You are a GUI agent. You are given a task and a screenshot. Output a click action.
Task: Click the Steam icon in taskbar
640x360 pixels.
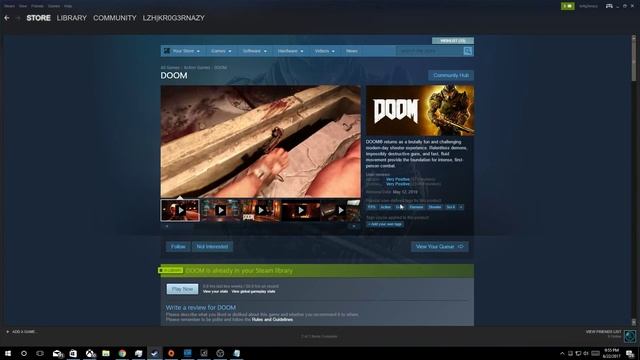pyautogui.click(x=155, y=353)
